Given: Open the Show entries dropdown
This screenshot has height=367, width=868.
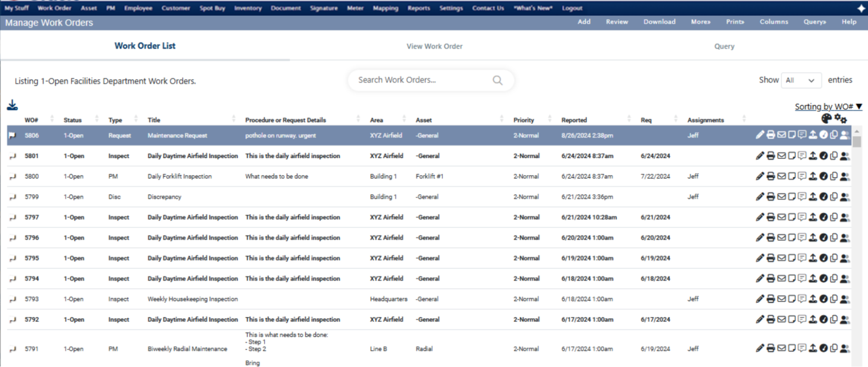Looking at the screenshot, I should tap(801, 80).
